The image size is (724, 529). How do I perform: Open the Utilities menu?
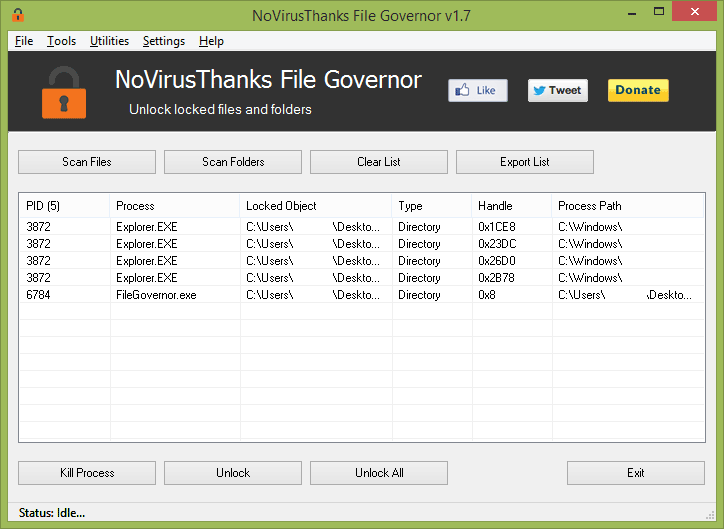[109, 41]
